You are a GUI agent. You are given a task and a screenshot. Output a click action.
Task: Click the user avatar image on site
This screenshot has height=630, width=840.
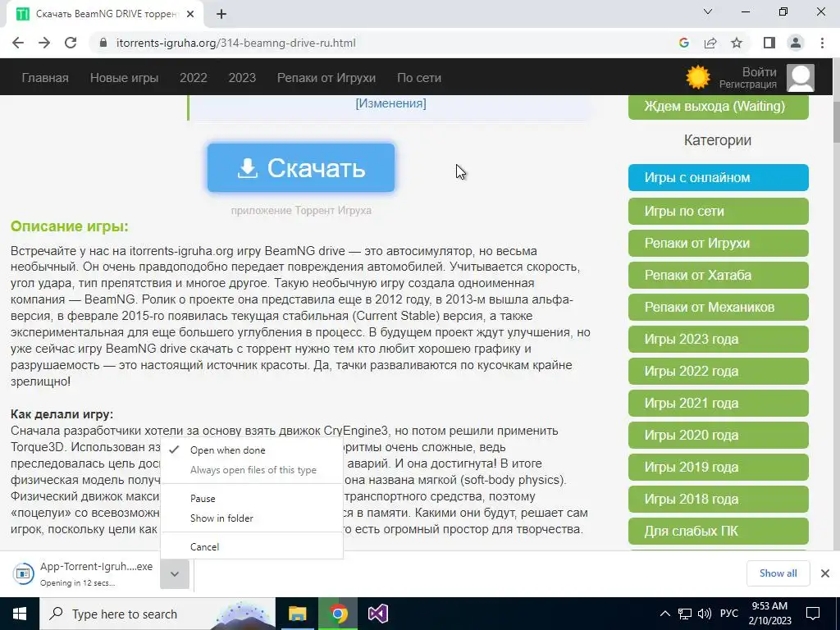(x=801, y=78)
